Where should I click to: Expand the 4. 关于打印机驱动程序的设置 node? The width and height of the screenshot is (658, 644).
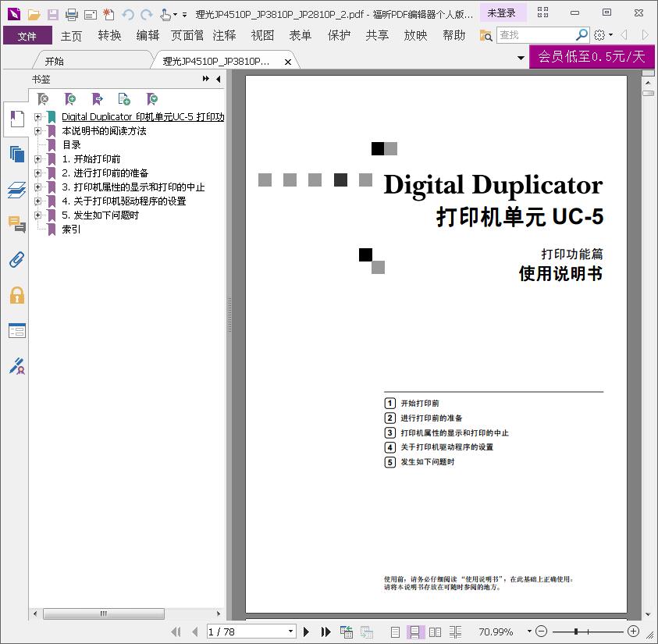(x=37, y=201)
